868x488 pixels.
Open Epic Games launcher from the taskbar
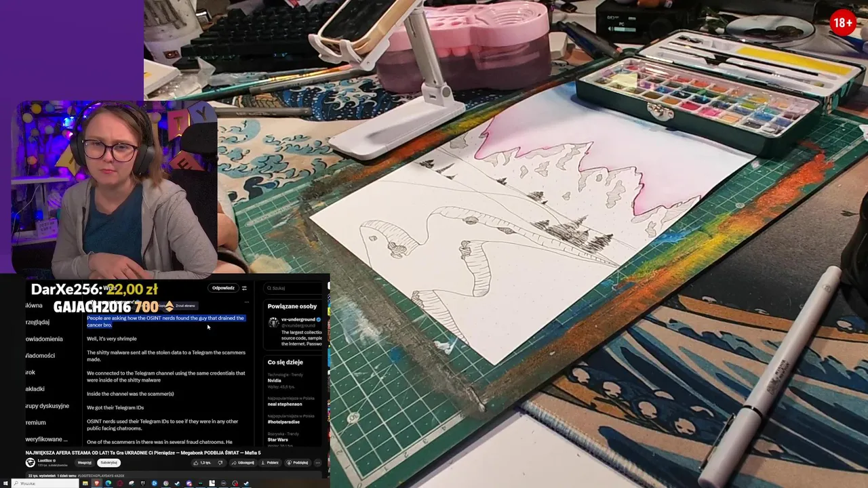coord(142,483)
